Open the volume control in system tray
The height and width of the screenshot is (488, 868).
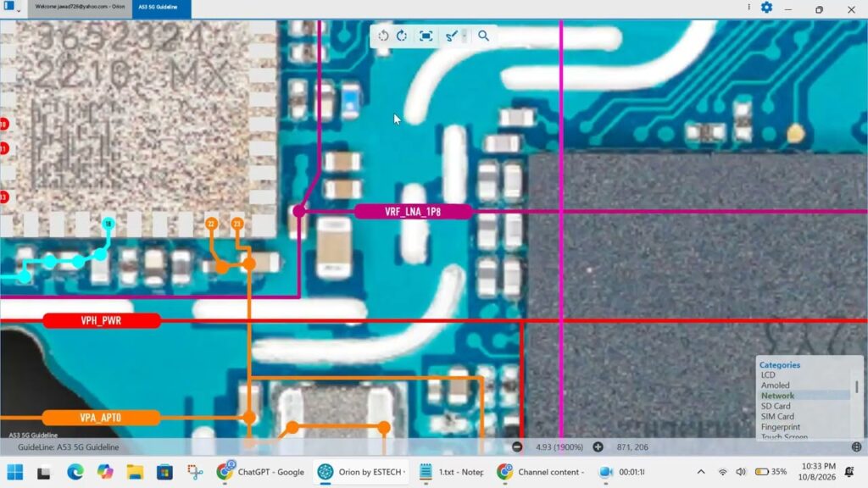point(741,472)
